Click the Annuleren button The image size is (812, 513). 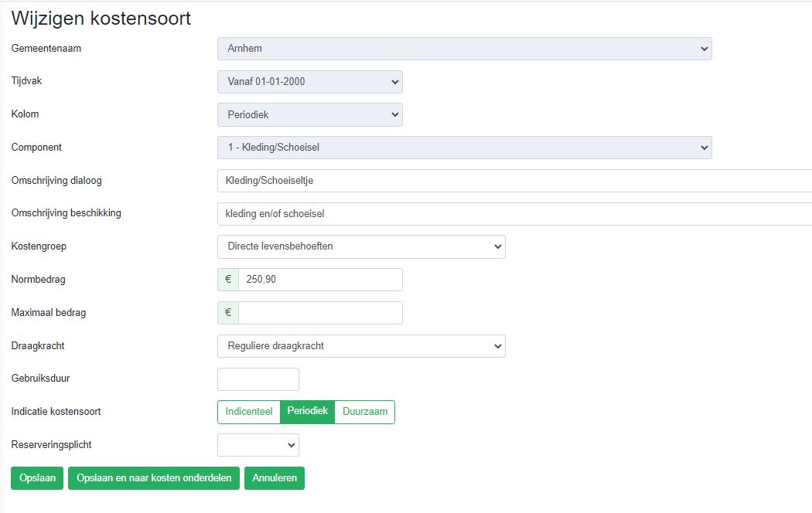275,478
